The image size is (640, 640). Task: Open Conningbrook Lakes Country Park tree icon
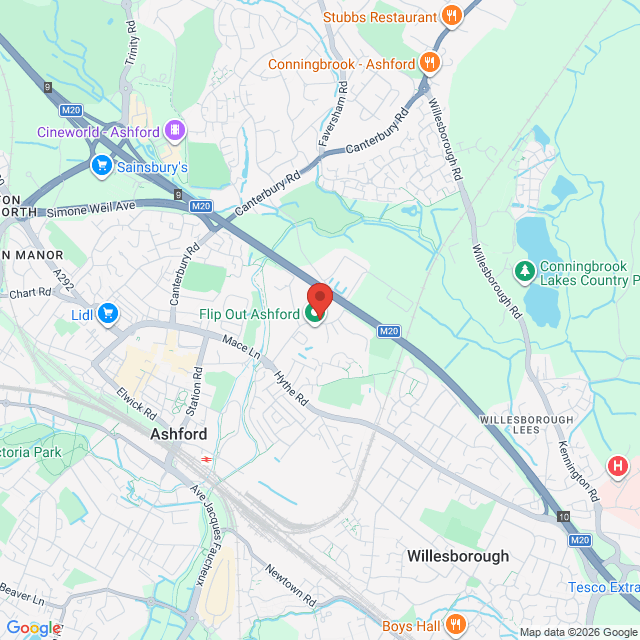tap(525, 271)
